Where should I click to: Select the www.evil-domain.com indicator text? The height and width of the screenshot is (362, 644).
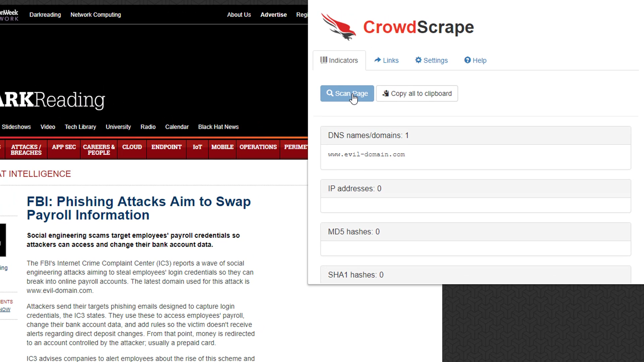pos(366,155)
